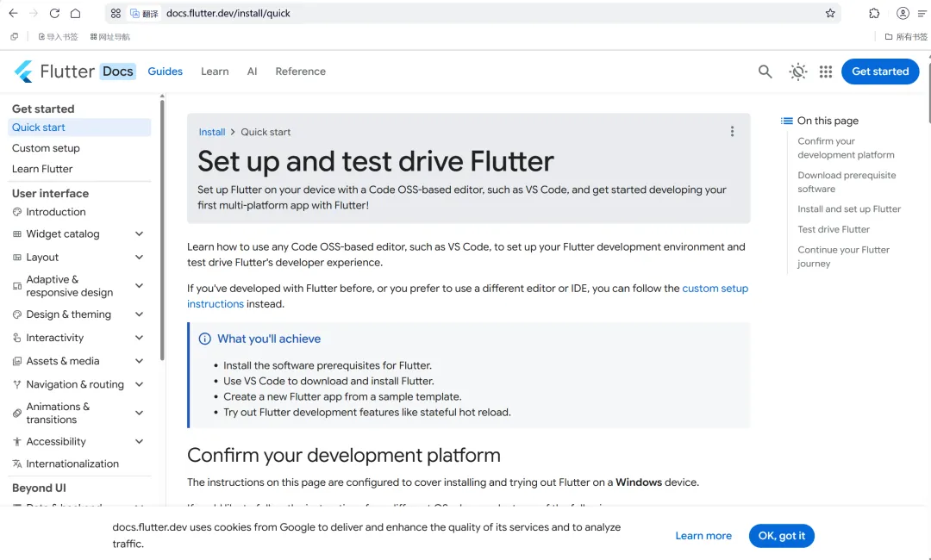Open the Flutter sites apps grid

coord(825,72)
